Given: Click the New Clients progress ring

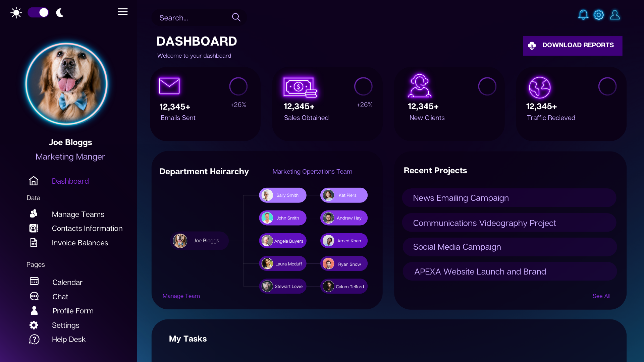Looking at the screenshot, I should [487, 86].
